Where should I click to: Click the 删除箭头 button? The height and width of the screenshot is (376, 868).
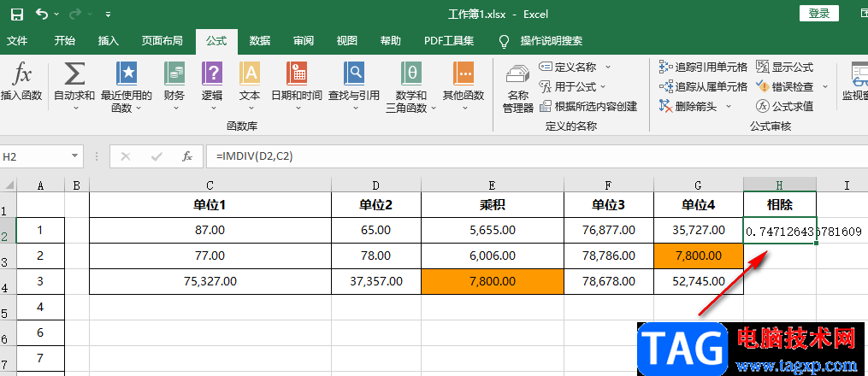coord(688,106)
